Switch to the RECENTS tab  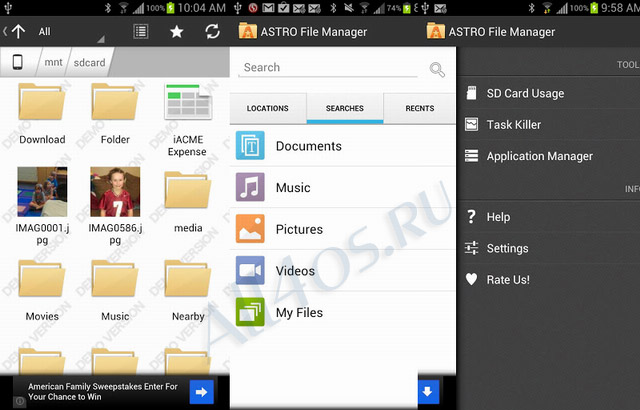coord(420,108)
